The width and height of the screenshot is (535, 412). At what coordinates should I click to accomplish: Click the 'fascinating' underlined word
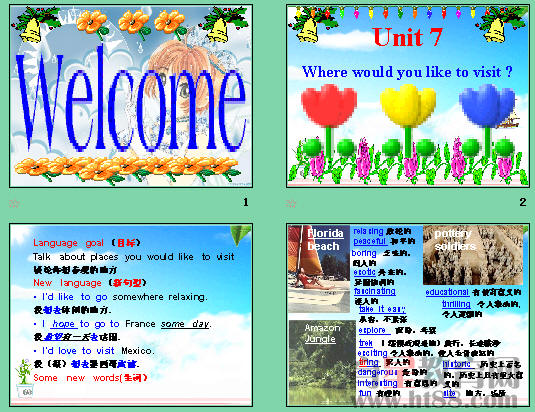[x=375, y=291]
